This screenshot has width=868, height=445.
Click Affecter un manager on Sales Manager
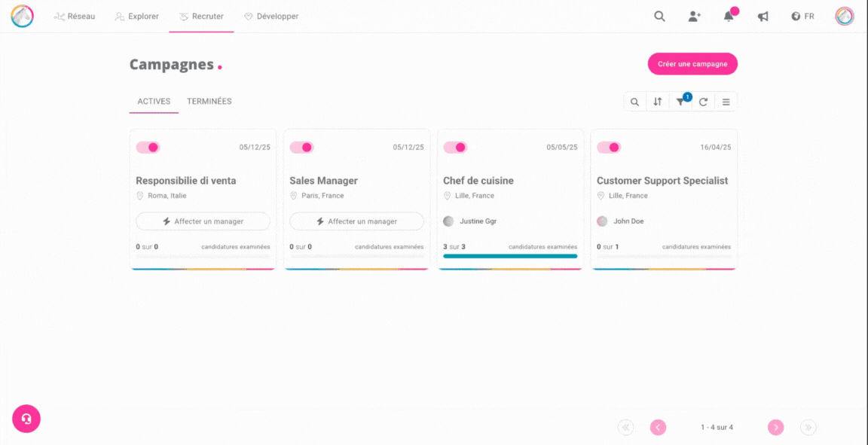pos(356,221)
